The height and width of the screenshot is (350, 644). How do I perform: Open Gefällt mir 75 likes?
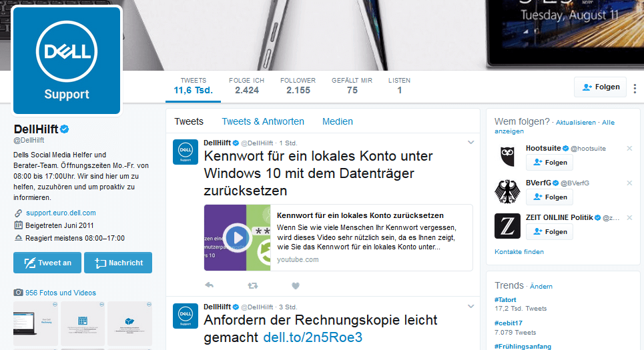[352, 86]
